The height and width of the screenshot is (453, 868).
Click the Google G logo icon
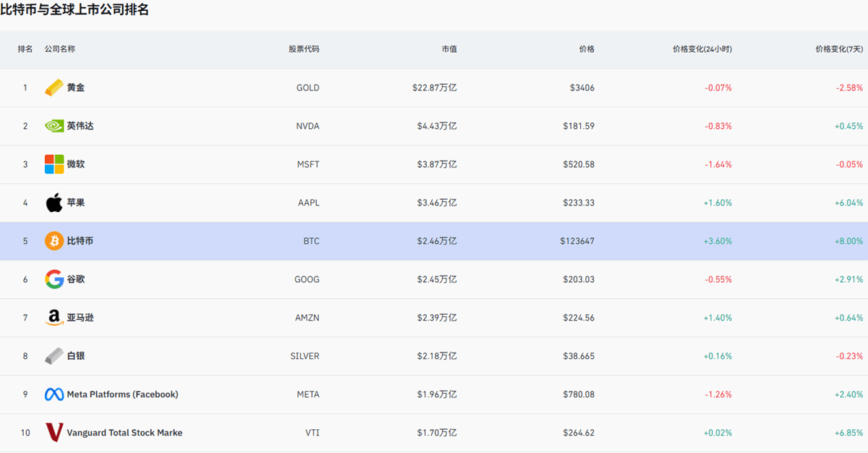[x=54, y=279]
